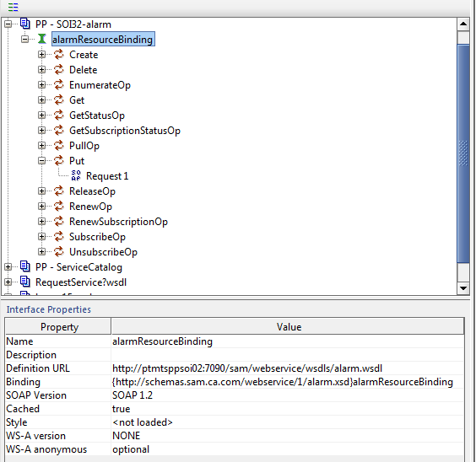
Task: Click the tree vertical scrollbar thumb
Action: (x=463, y=153)
